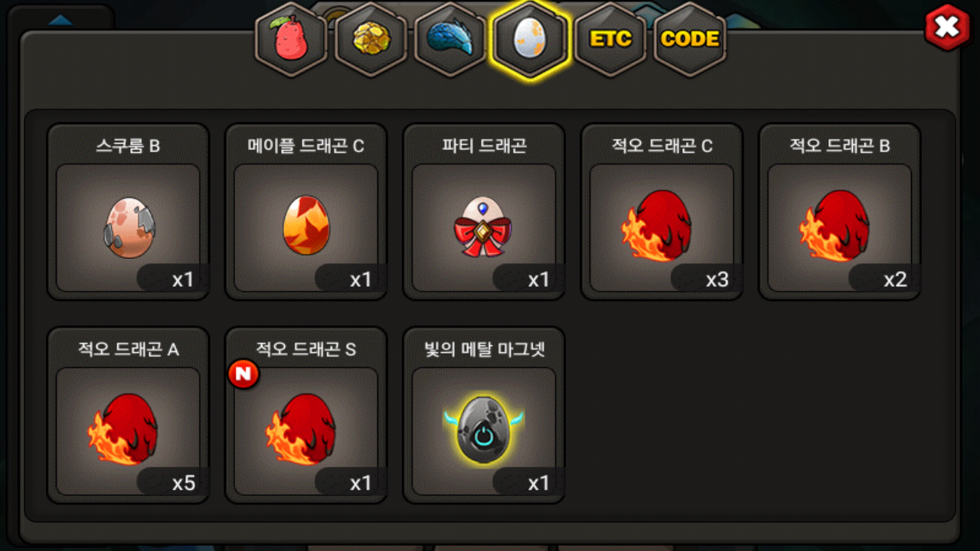Screen dimensions: 980x551
Task: Open the CODE tab
Action: tap(690, 39)
